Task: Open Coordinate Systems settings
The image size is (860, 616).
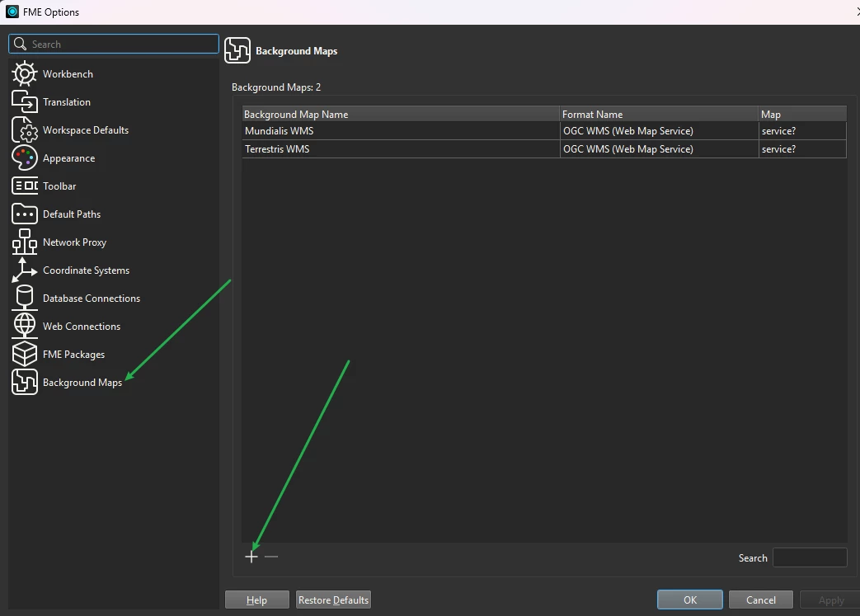Action: (x=86, y=270)
